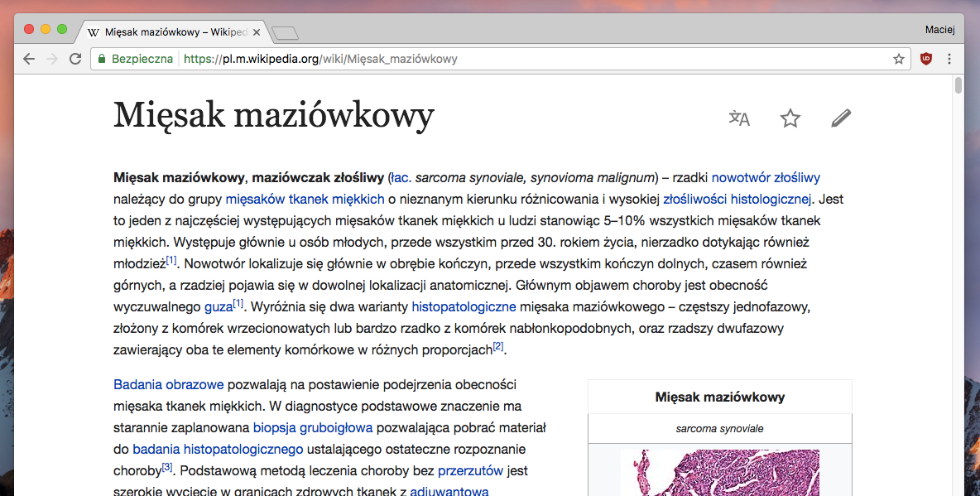This screenshot has height=496, width=980.
Task: Reload the Wikipedia page
Action: (75, 59)
